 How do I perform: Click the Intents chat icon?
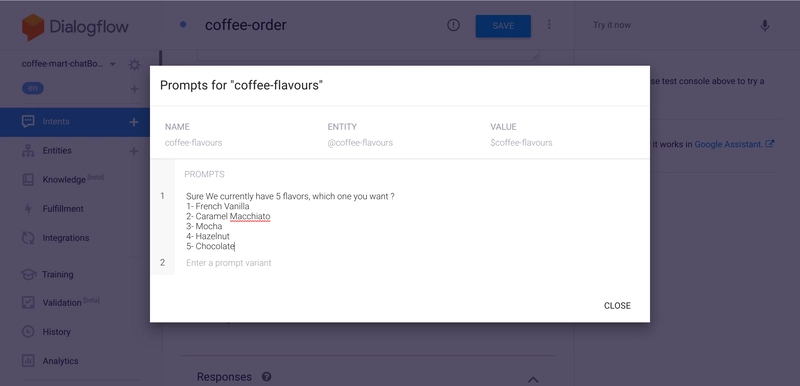tap(28, 121)
